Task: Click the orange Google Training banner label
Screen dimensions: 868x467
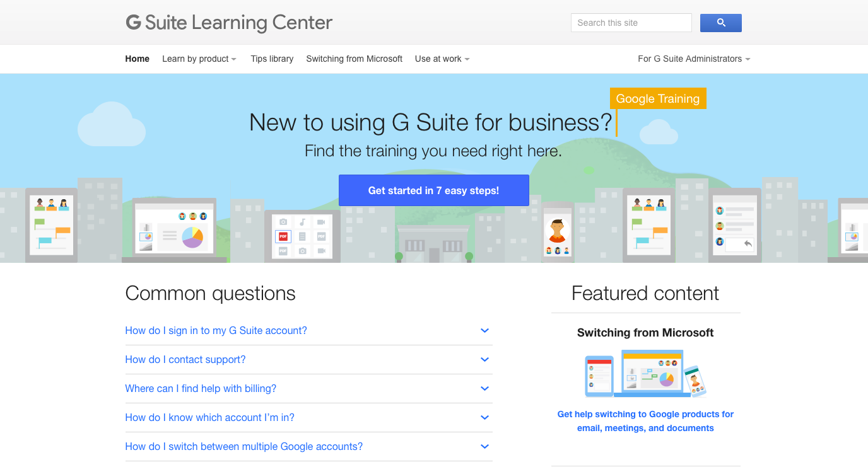Action: click(657, 98)
